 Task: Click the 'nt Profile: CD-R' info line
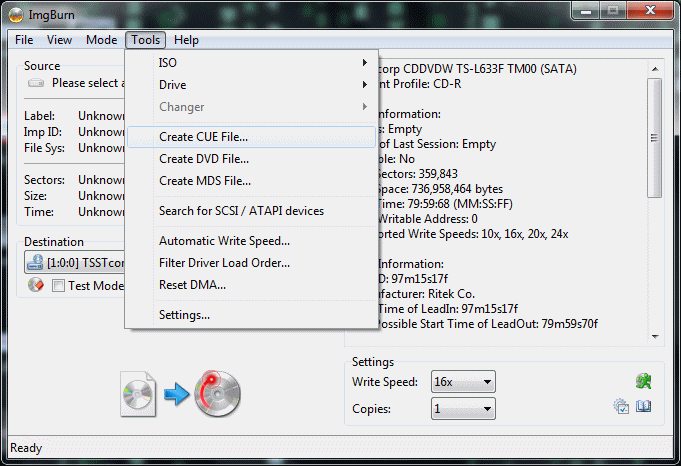point(420,84)
